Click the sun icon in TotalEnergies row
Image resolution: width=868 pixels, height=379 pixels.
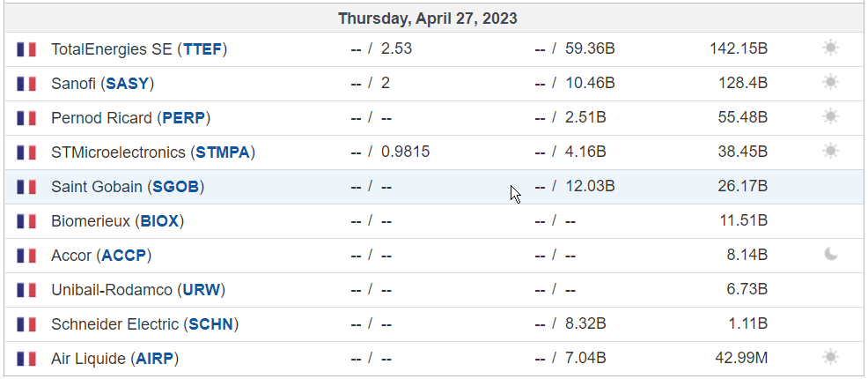830,48
